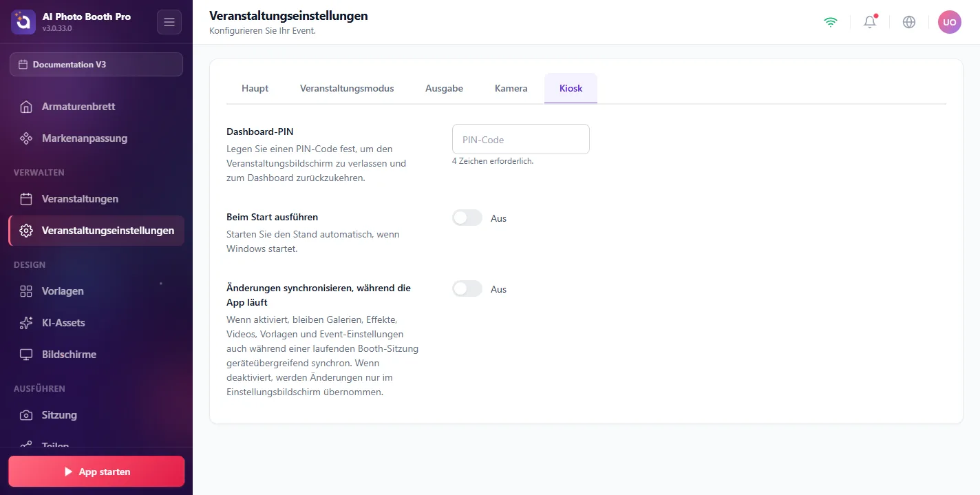Screen dimensions: 980x495
Task: Click the gear icon beside Veranstaltungseinstellungen
Action: pos(26,231)
